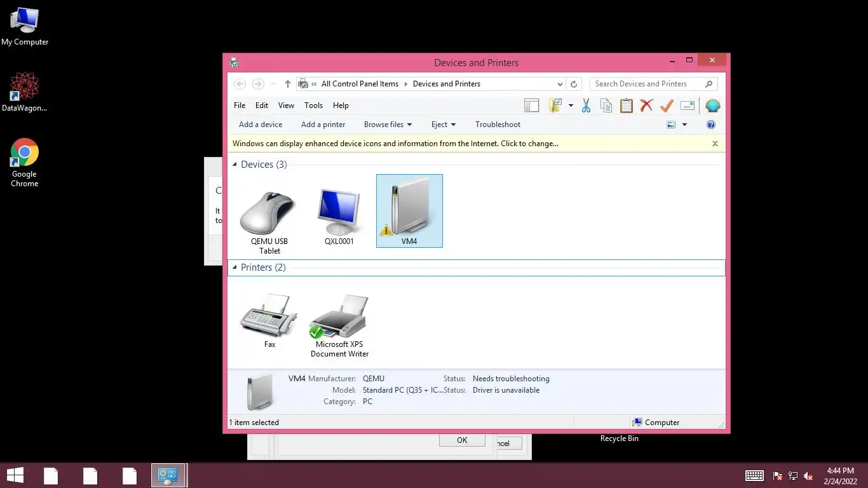Screen dimensions: 868x488
Task: Open My Computer desktop icon
Action: click(25, 27)
